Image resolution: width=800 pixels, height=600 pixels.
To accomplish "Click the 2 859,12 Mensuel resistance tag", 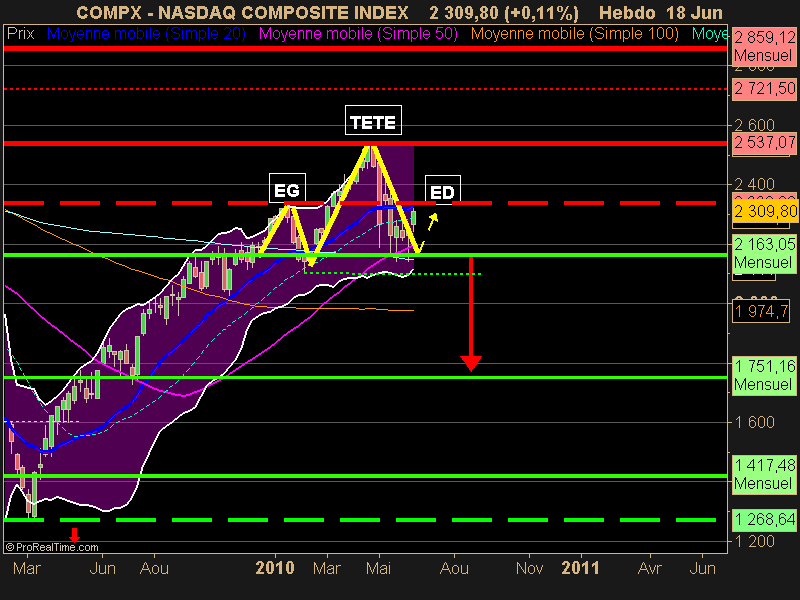I will pyautogui.click(x=764, y=46).
